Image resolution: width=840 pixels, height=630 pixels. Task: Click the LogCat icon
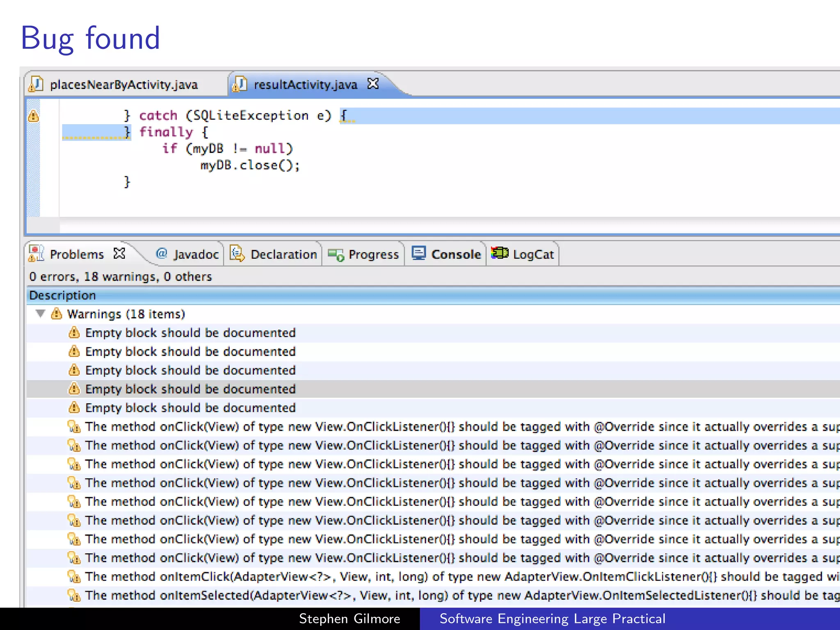(x=500, y=253)
